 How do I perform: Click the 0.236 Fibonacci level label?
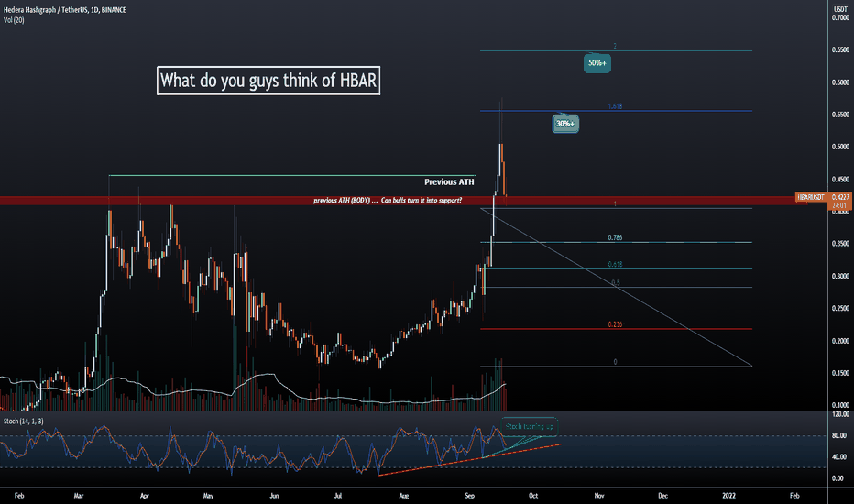(615, 324)
